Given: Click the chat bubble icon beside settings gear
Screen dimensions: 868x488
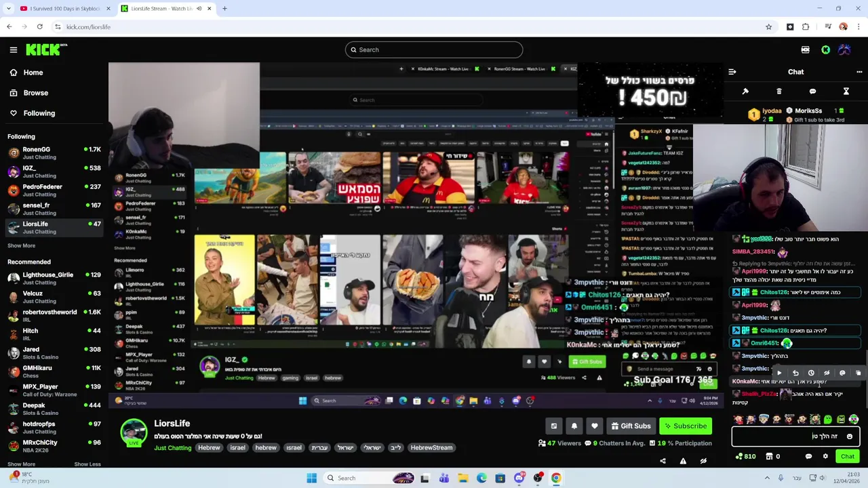Looking at the screenshot, I should point(808,457).
